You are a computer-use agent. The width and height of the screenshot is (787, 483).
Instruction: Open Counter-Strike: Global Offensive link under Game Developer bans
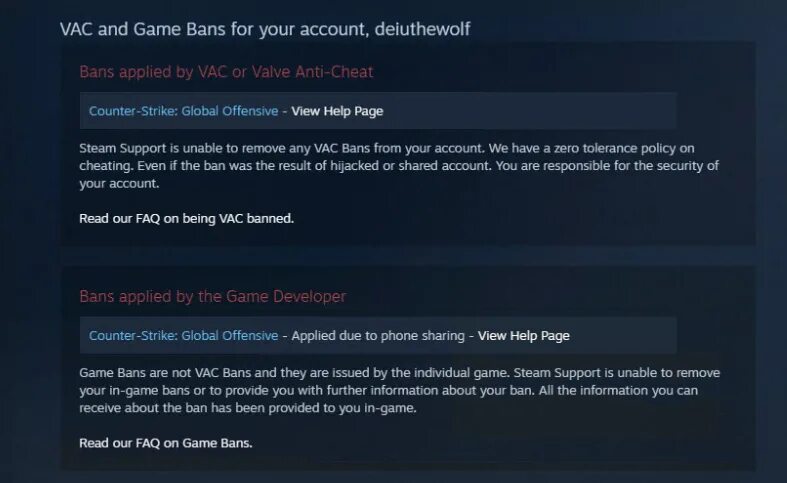(x=183, y=335)
